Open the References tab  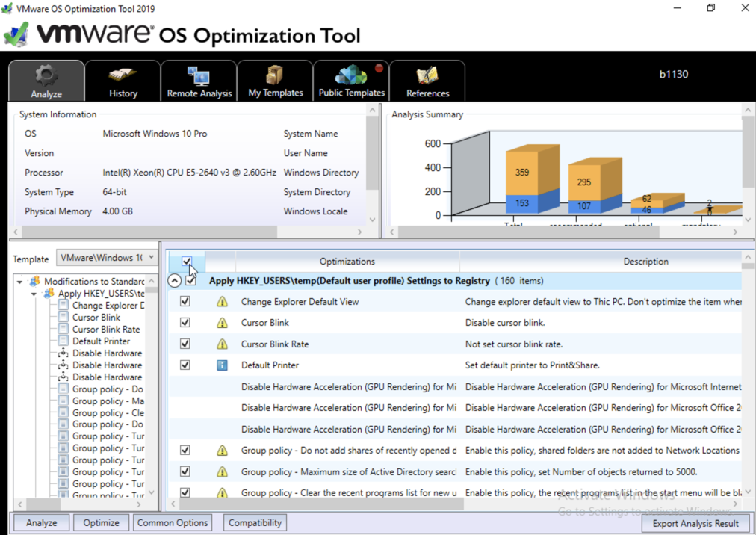coord(427,81)
